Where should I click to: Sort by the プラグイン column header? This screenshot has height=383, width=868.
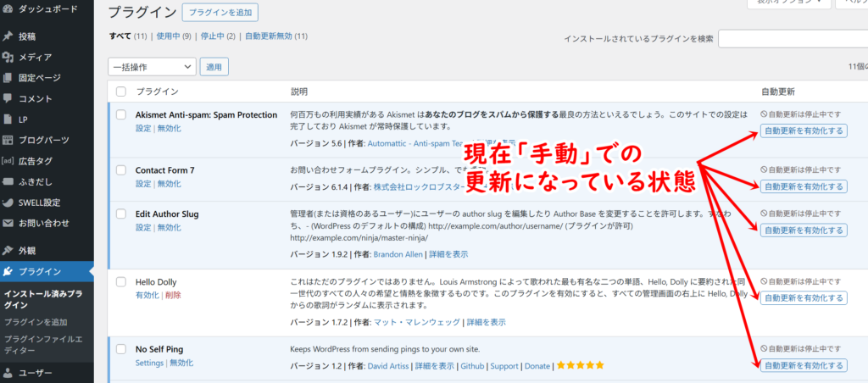point(158,92)
